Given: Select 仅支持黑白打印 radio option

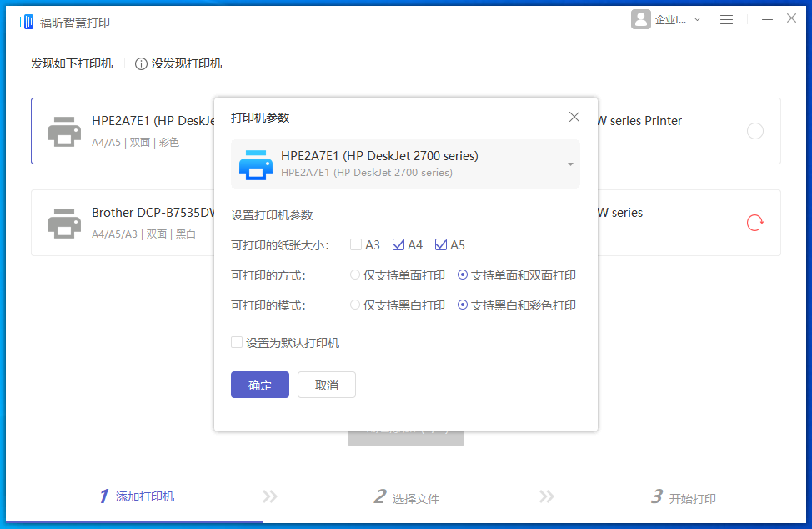Looking at the screenshot, I should 354,305.
